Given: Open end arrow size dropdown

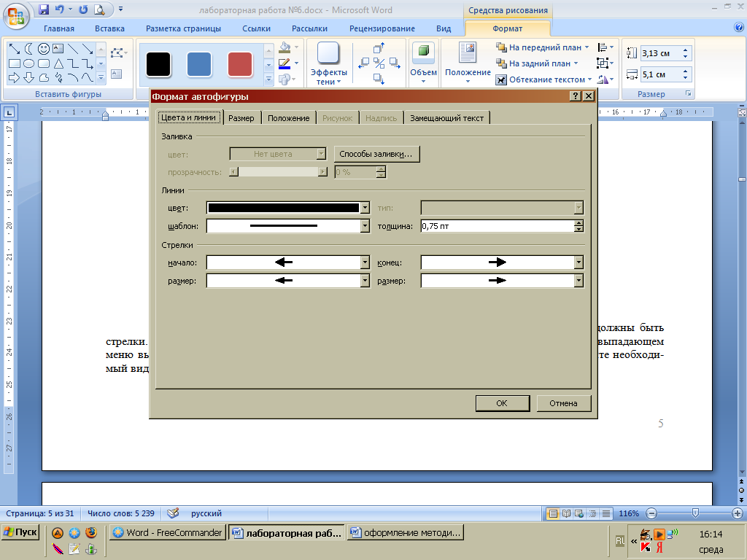Looking at the screenshot, I should 578,281.
